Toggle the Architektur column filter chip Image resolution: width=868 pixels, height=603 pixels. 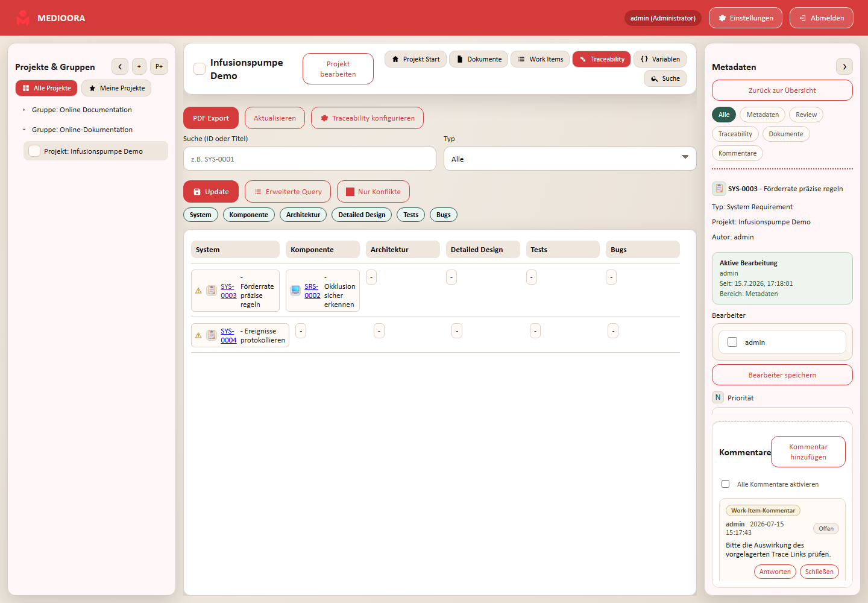(303, 215)
